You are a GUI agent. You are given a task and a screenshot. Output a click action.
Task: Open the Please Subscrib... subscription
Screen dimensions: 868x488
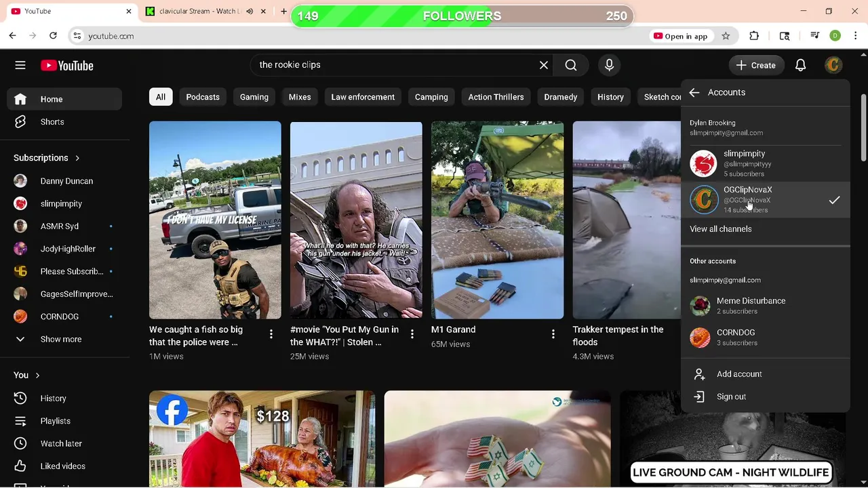click(65, 272)
